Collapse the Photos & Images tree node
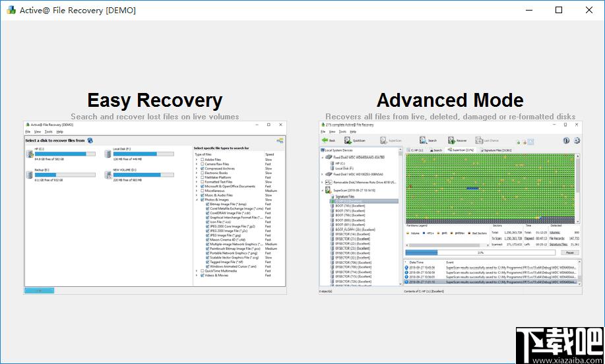 pos(197,200)
